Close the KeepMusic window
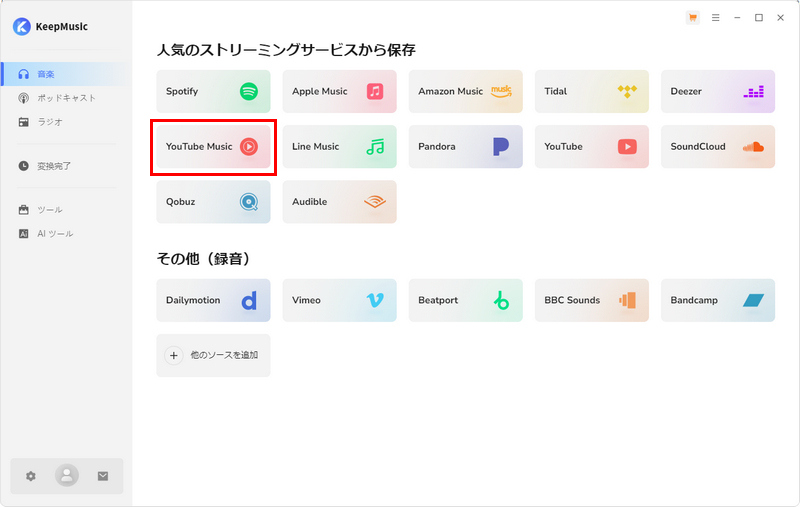The height and width of the screenshot is (507, 800). point(780,18)
